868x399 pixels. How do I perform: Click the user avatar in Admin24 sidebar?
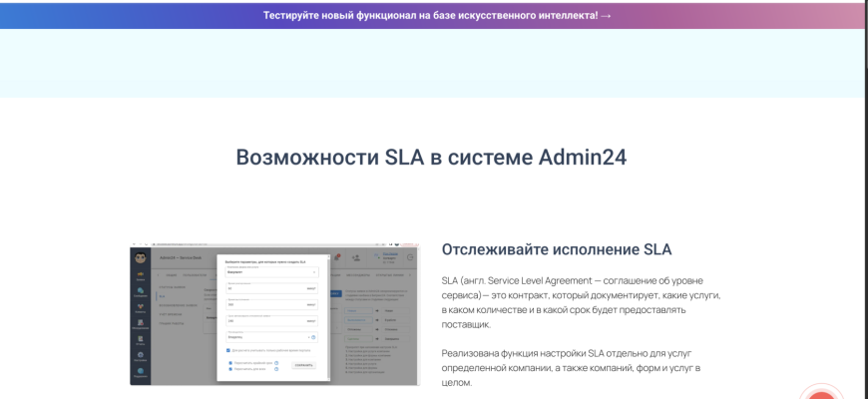(141, 259)
